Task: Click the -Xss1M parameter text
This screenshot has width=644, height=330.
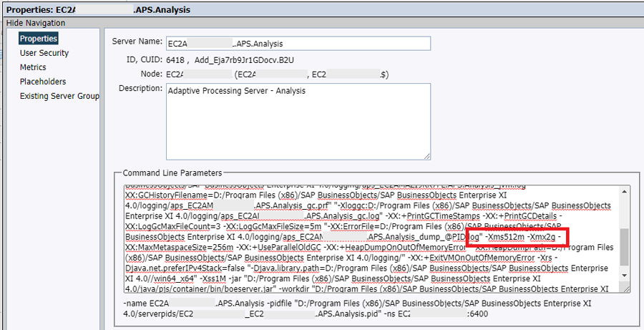Action: point(210,279)
